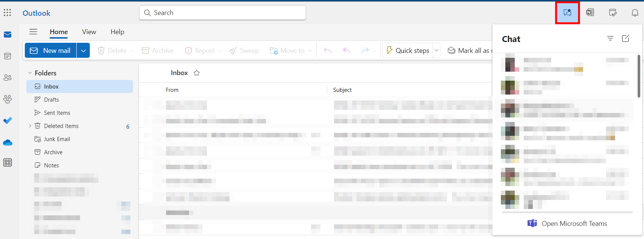The width and height of the screenshot is (644, 239).
Task: Collapse the Folders section
Action: pyautogui.click(x=30, y=73)
